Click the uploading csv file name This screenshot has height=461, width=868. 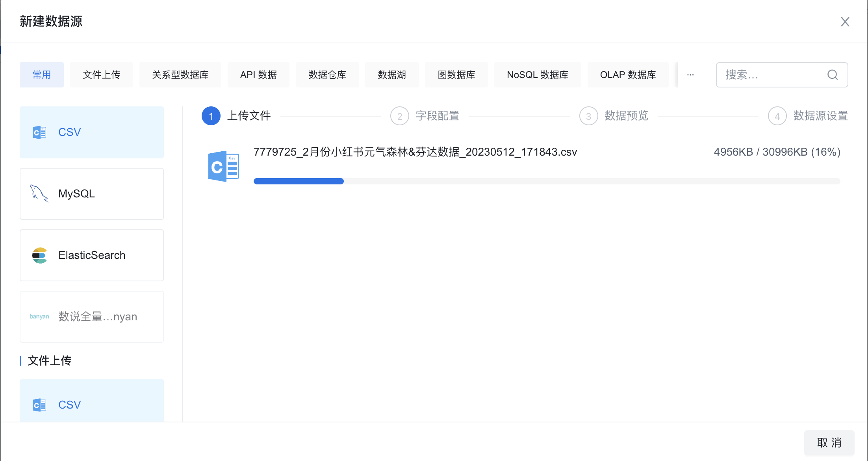pyautogui.click(x=415, y=152)
